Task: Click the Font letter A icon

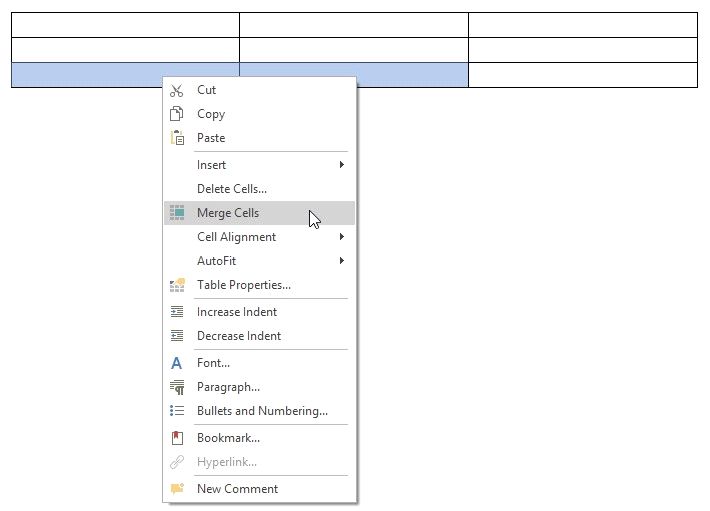Action: [x=177, y=363]
